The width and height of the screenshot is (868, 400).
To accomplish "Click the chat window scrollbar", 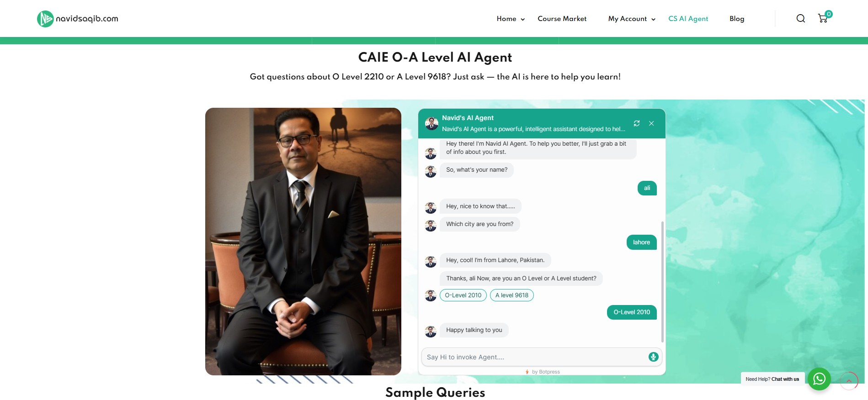I will [662, 282].
